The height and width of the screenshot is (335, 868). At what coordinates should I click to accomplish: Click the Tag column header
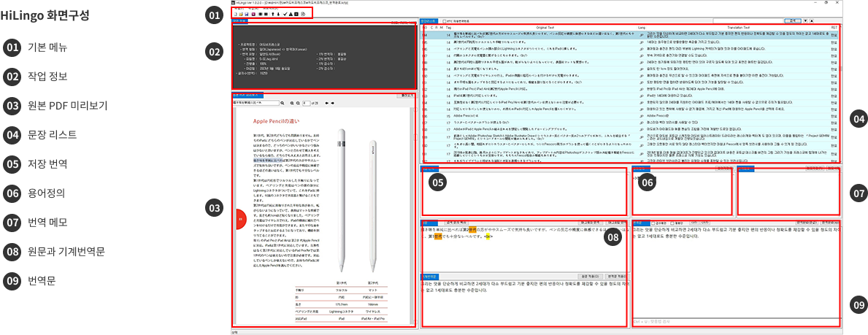pyautogui.click(x=448, y=27)
